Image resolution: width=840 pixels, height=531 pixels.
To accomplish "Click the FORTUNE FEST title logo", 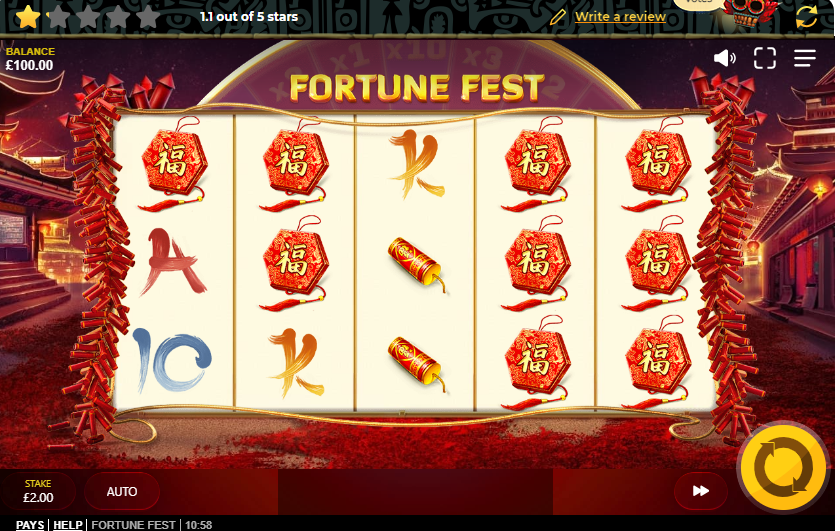I will click(417, 88).
